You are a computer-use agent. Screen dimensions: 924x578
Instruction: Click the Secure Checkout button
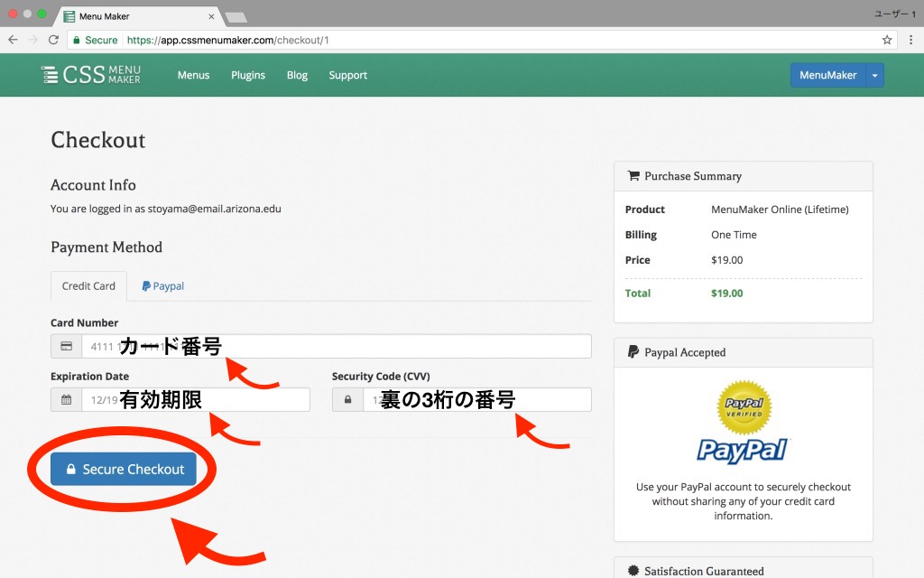coord(123,470)
